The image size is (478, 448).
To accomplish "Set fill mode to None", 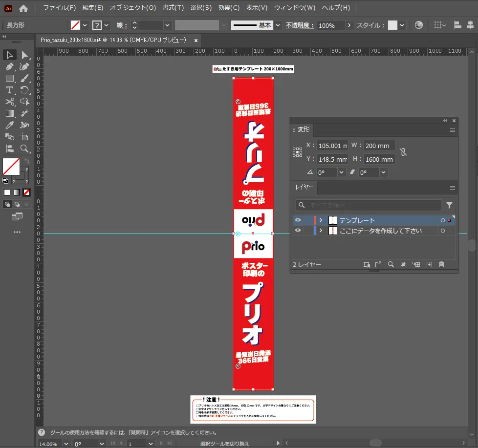I will 27,192.
